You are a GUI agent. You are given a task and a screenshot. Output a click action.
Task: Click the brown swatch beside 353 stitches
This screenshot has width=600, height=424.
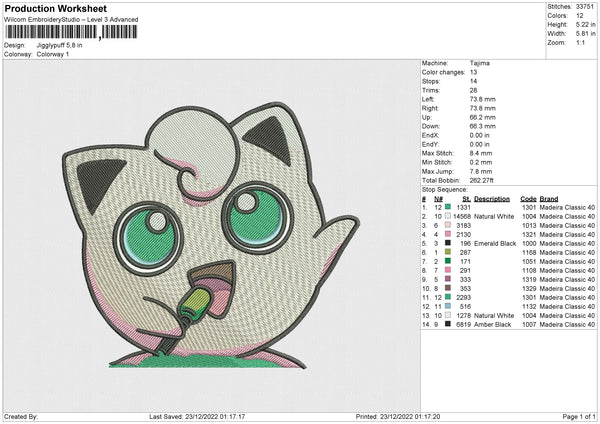click(x=448, y=288)
